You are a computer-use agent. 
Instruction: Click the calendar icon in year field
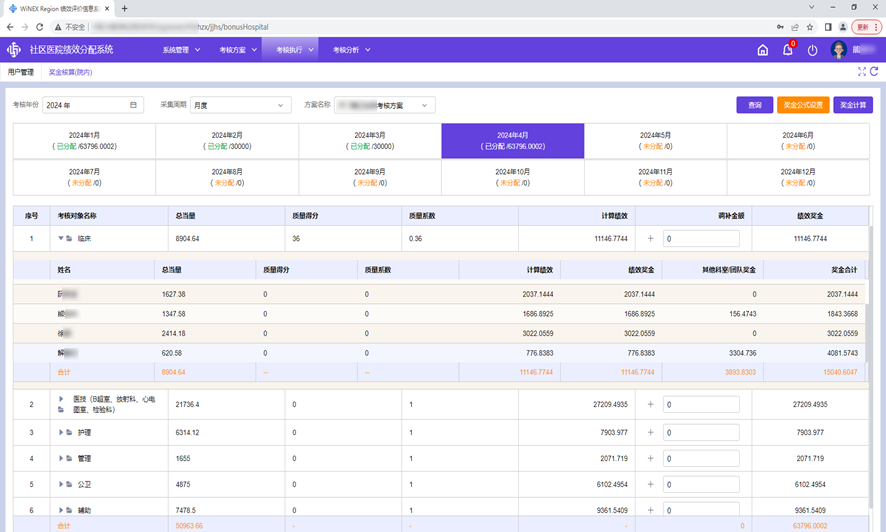click(x=134, y=105)
